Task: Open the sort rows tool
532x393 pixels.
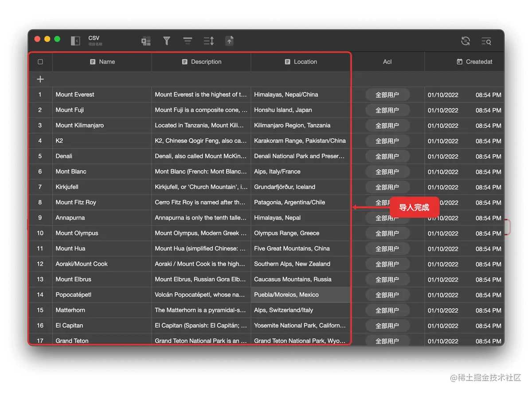Action: [x=209, y=41]
